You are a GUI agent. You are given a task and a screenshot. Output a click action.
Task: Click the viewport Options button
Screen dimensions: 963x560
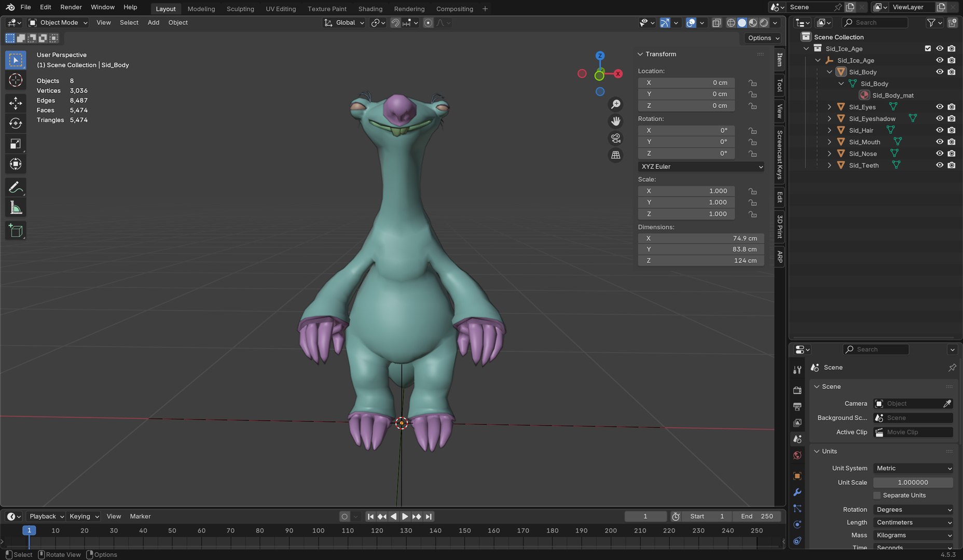(x=764, y=38)
